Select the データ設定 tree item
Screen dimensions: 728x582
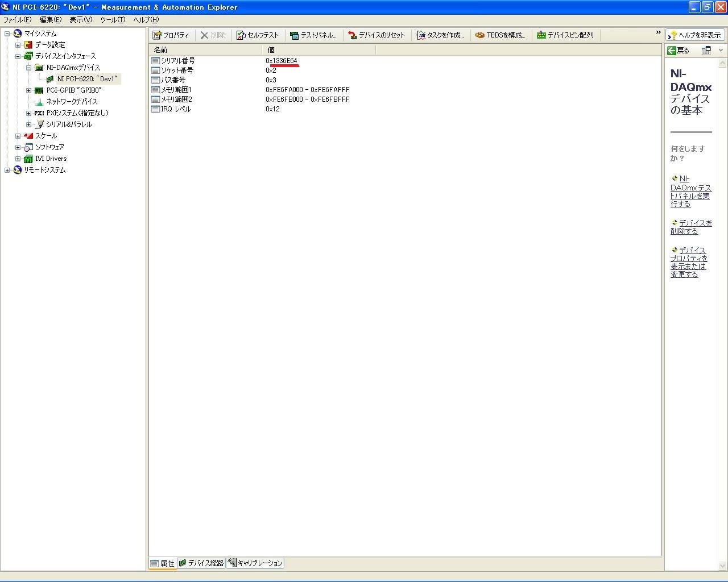pyautogui.click(x=50, y=45)
